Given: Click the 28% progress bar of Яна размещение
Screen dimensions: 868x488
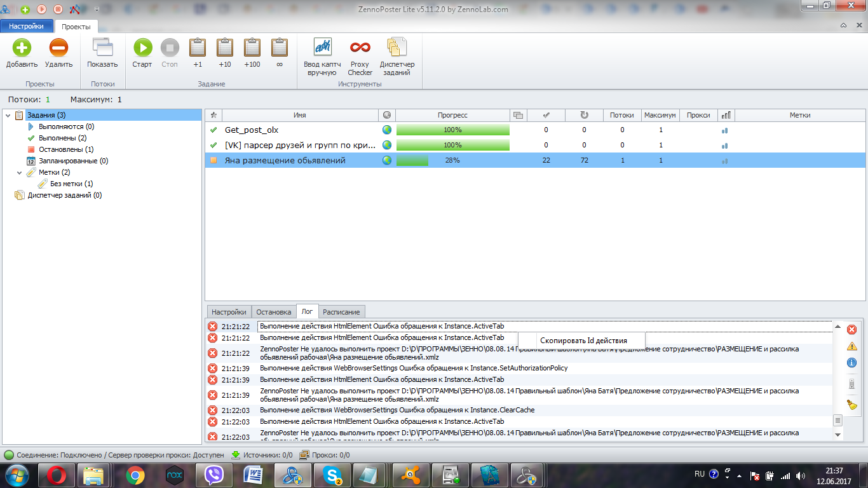Looking at the screenshot, I should click(x=453, y=160).
